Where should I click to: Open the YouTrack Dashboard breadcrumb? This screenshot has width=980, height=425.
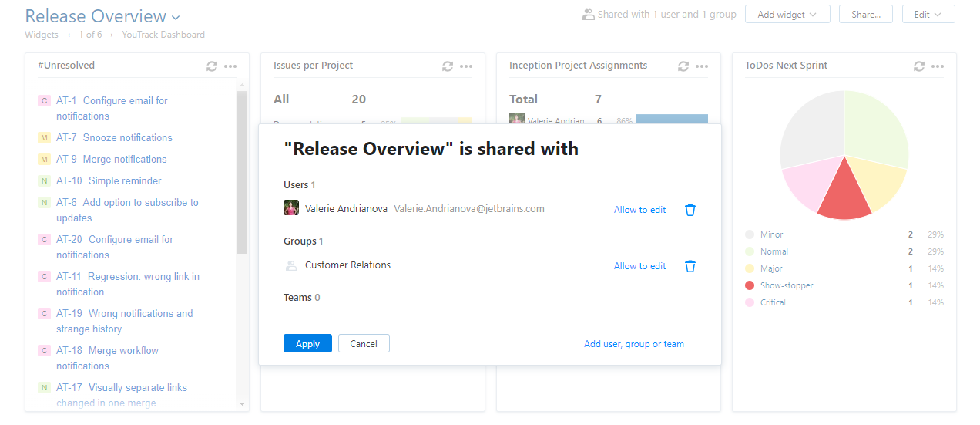pyautogui.click(x=163, y=35)
